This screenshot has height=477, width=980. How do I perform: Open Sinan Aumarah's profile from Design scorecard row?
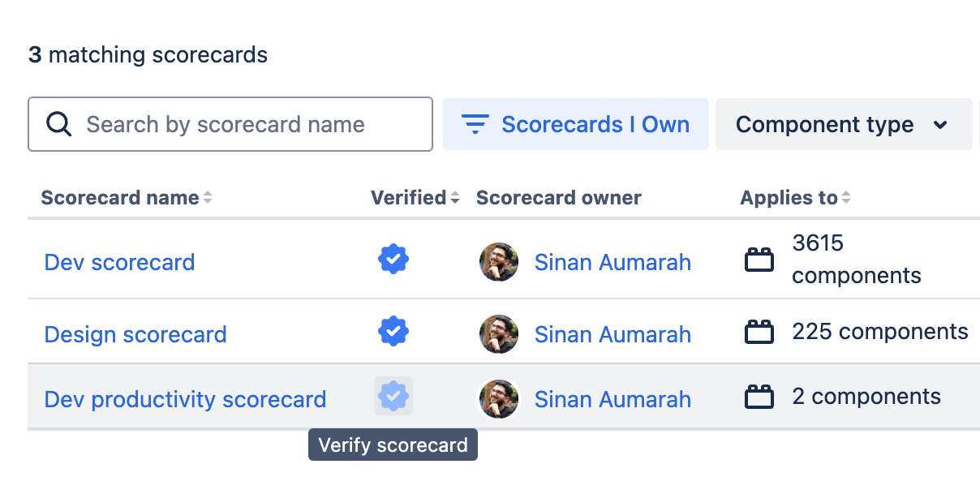click(x=612, y=333)
